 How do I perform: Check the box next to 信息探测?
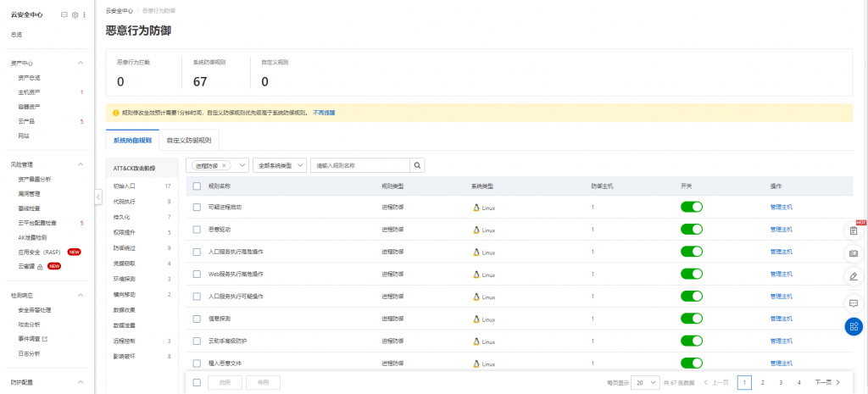[x=197, y=319]
